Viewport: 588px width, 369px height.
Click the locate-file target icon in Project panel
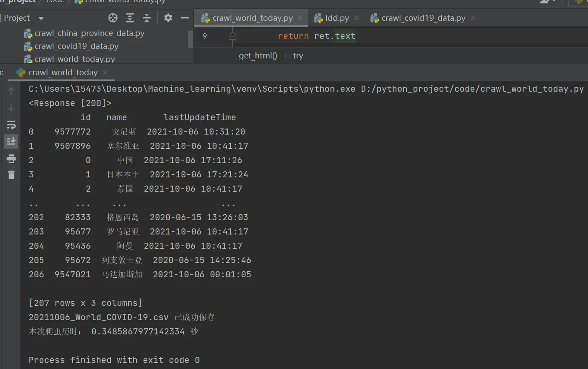pos(113,18)
